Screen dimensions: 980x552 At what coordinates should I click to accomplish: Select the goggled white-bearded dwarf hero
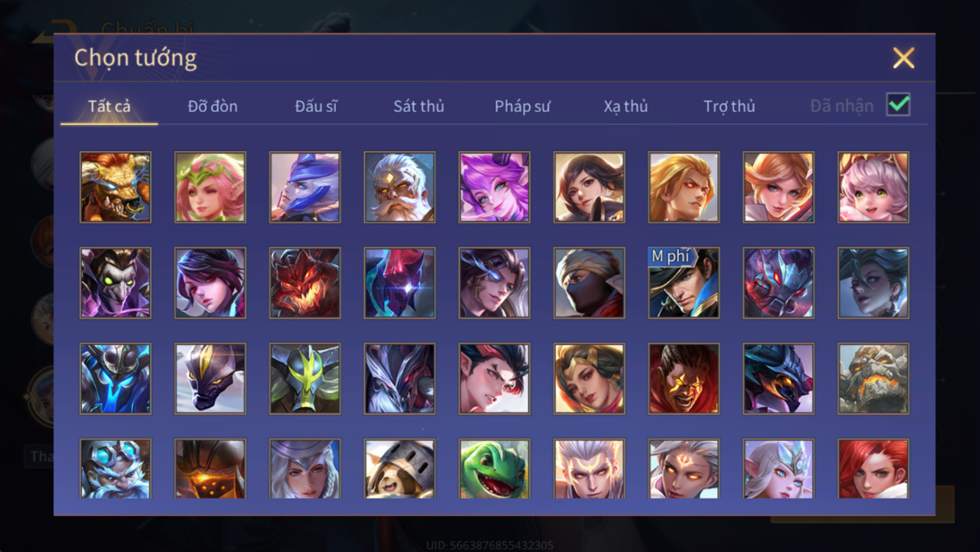tap(115, 469)
